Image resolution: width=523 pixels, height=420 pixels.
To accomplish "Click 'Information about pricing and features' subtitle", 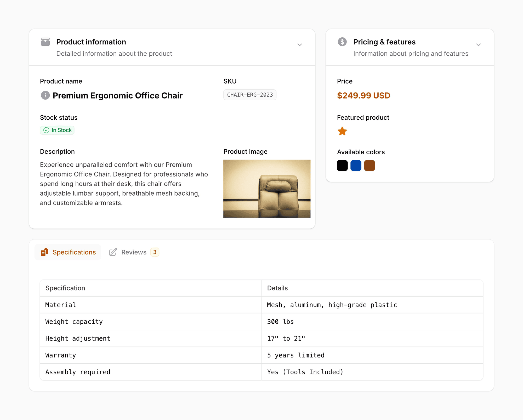I will pyautogui.click(x=411, y=54).
